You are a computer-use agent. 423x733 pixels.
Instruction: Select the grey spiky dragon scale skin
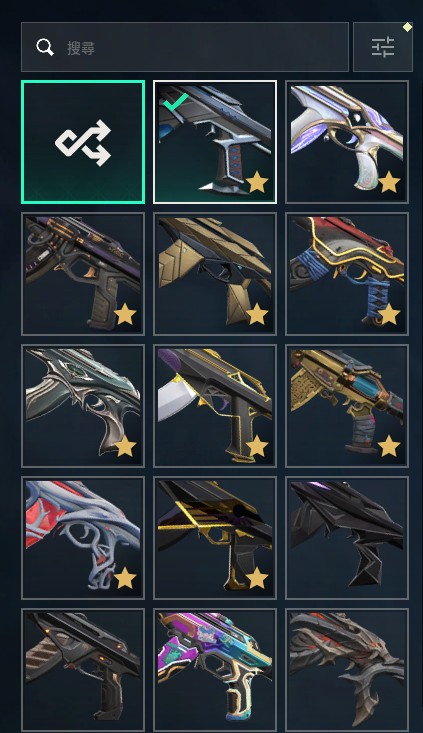pyautogui.click(x=347, y=670)
